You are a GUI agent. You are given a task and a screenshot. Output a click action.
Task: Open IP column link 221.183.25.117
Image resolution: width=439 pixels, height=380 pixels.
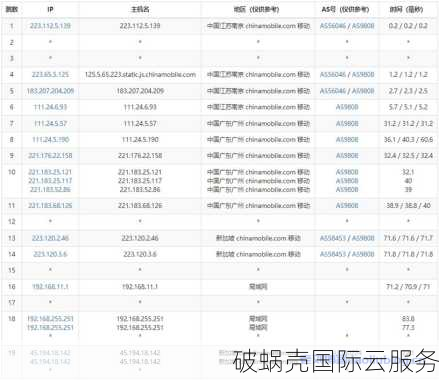pos(50,181)
